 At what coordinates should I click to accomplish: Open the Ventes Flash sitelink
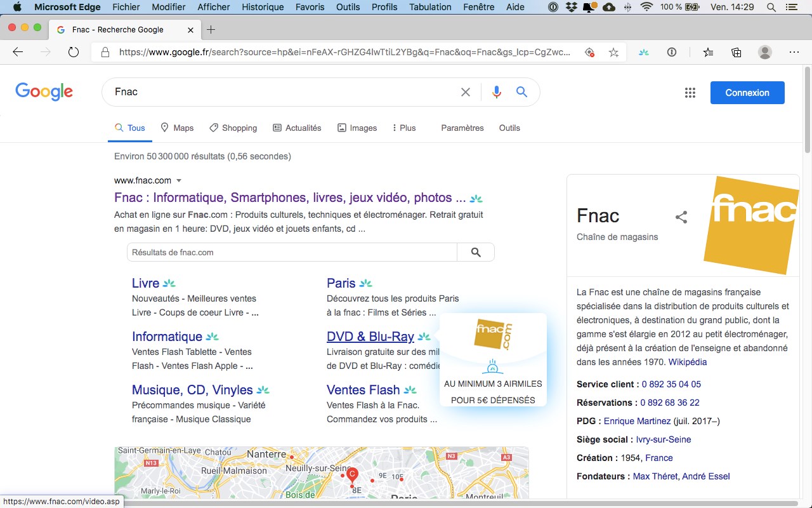click(x=363, y=390)
